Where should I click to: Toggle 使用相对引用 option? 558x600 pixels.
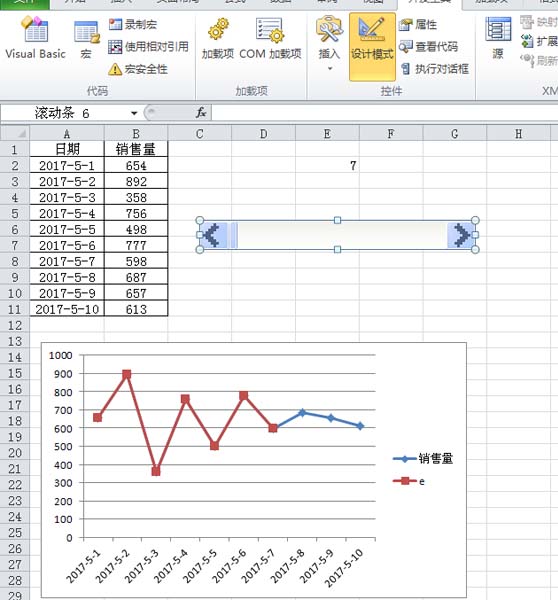tap(148, 47)
